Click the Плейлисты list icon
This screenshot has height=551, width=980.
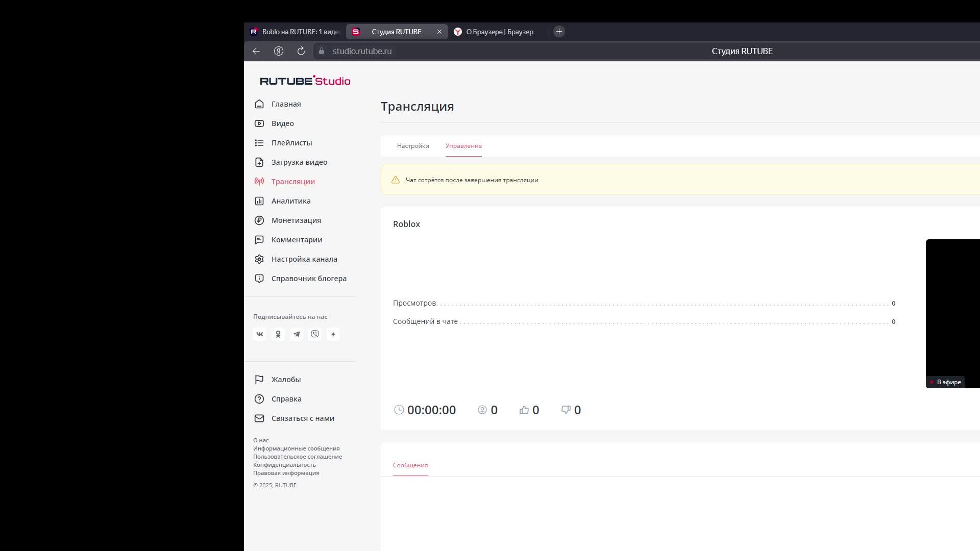coord(259,143)
